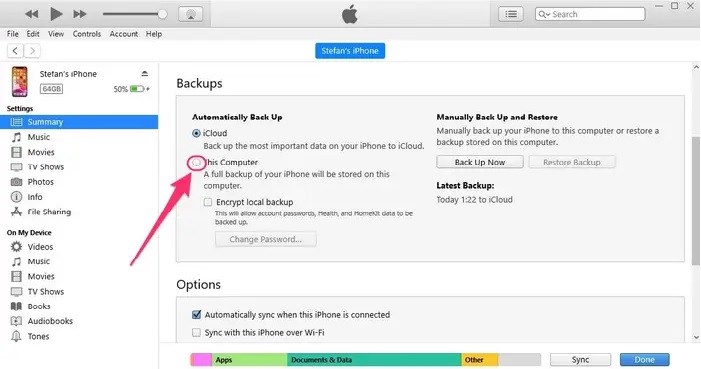Eject Stefan's iPhone using the eject icon
701x369 pixels.
click(144, 73)
